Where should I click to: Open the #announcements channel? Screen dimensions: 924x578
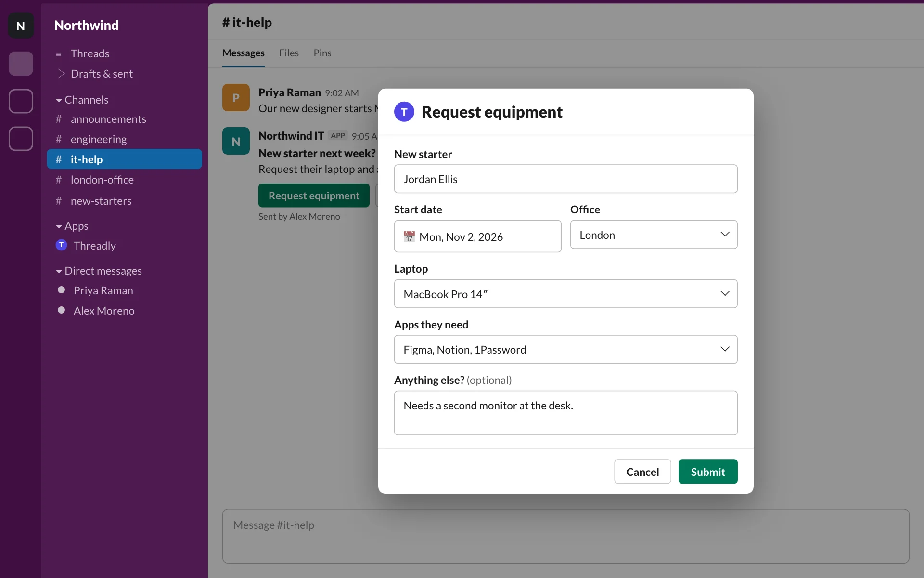point(124,119)
